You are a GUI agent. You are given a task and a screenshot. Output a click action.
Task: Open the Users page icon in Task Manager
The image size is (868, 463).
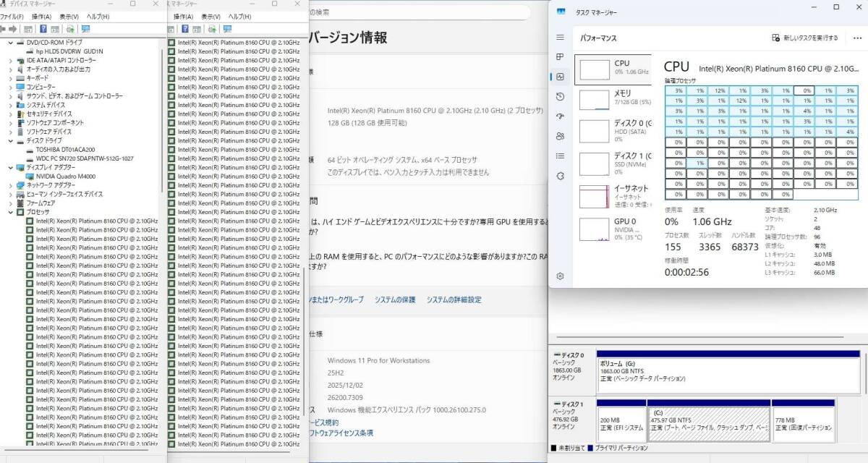click(560, 136)
